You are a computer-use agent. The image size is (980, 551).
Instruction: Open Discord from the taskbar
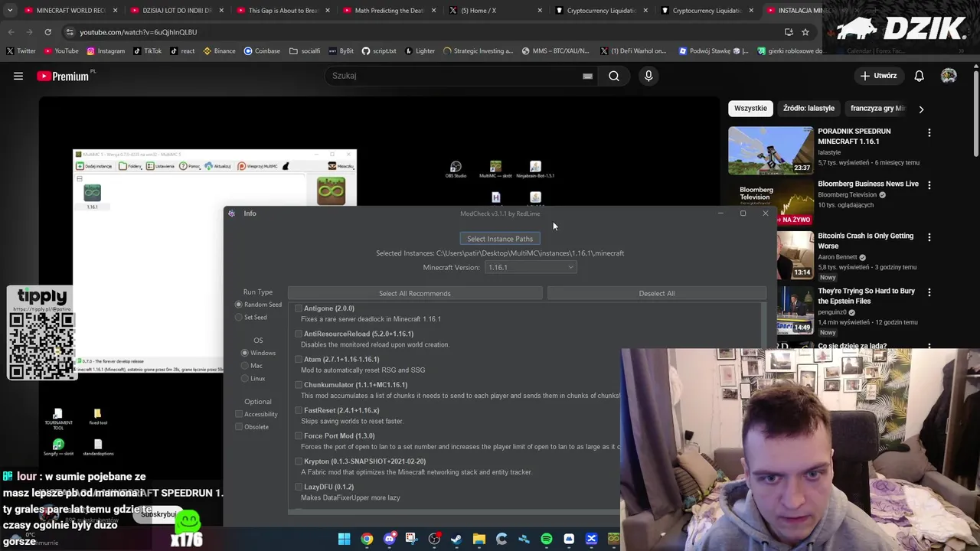tap(390, 539)
